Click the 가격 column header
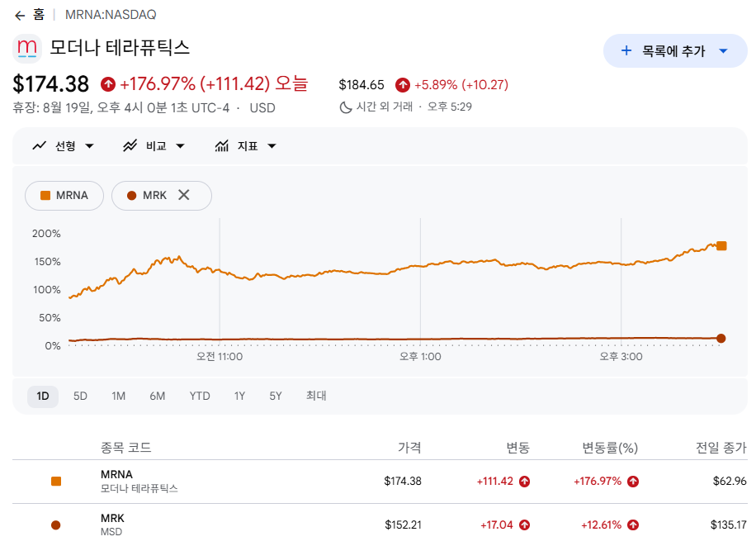 tap(409, 448)
